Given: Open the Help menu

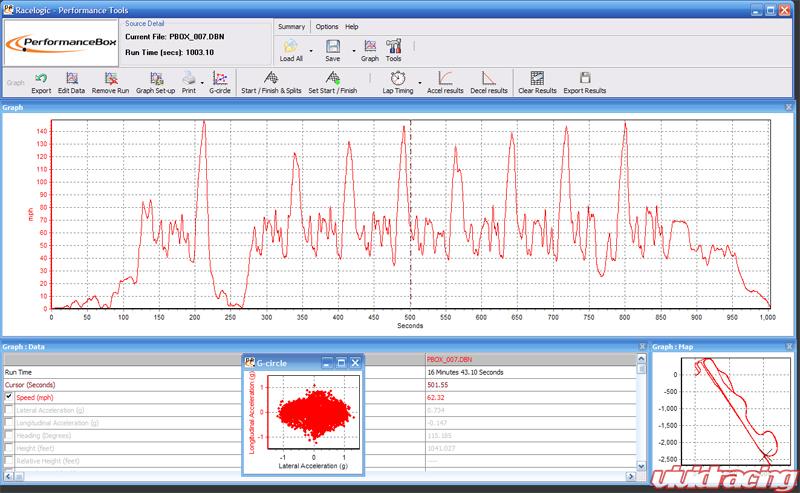Looking at the screenshot, I should (351, 26).
